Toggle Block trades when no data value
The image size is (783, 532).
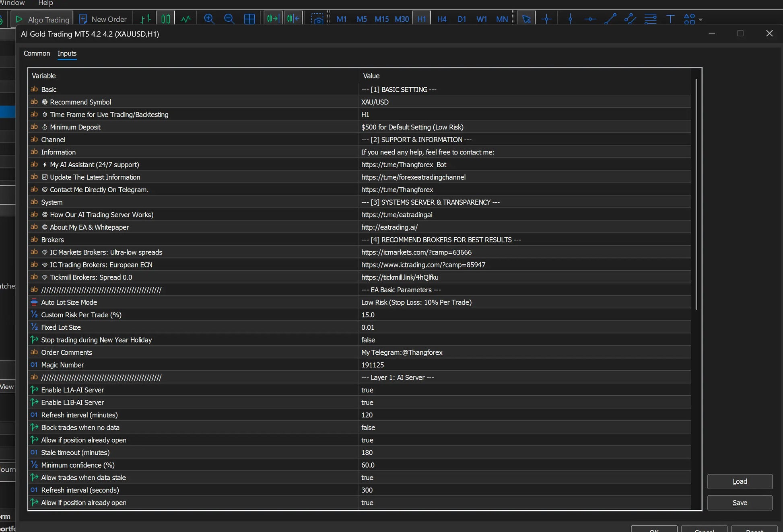(x=525, y=427)
